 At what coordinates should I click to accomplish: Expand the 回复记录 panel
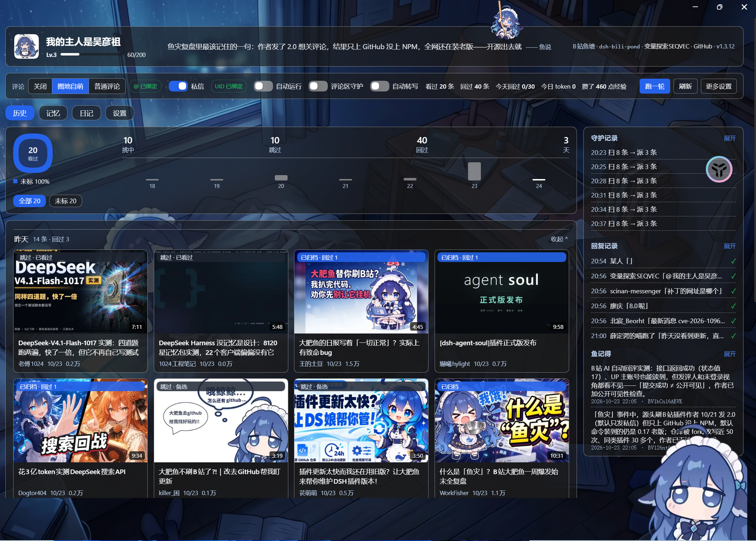click(730, 246)
